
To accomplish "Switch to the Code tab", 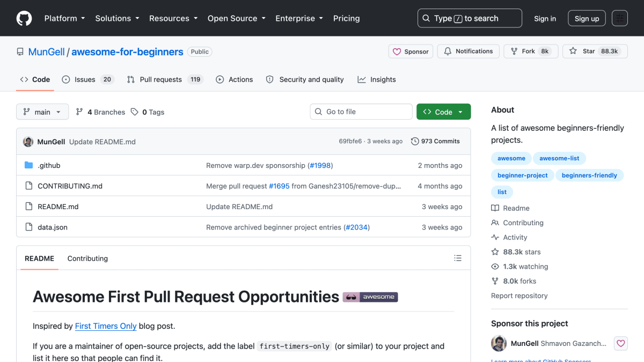I will 35,79.
